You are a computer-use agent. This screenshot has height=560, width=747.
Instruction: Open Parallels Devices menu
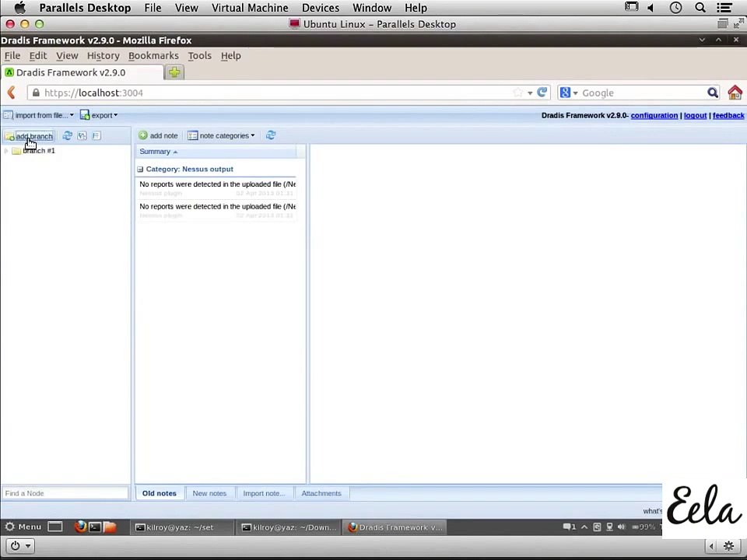(x=321, y=8)
